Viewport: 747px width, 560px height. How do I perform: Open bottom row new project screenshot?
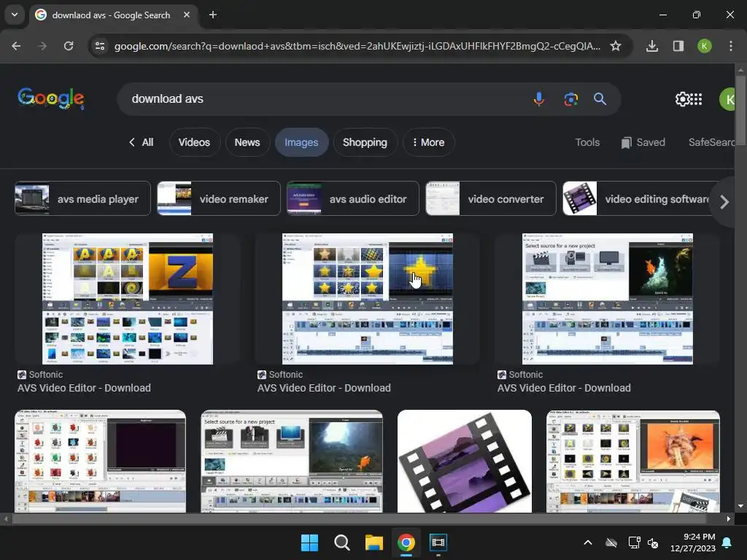pos(292,461)
